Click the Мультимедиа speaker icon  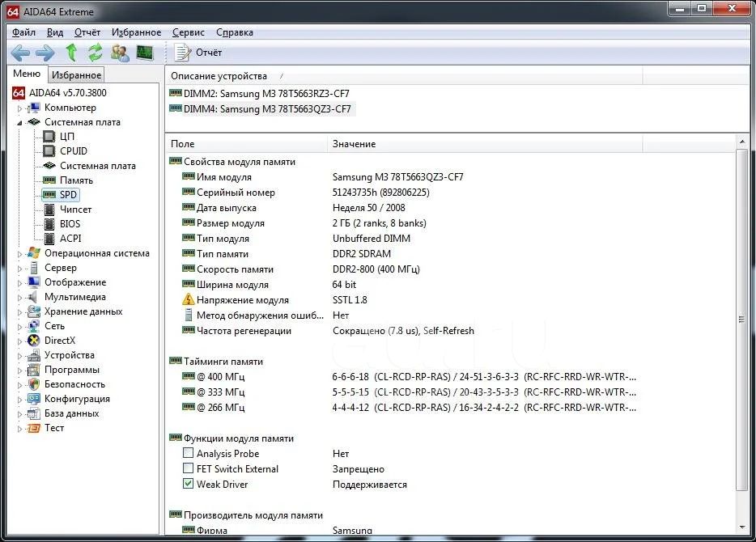(33, 297)
